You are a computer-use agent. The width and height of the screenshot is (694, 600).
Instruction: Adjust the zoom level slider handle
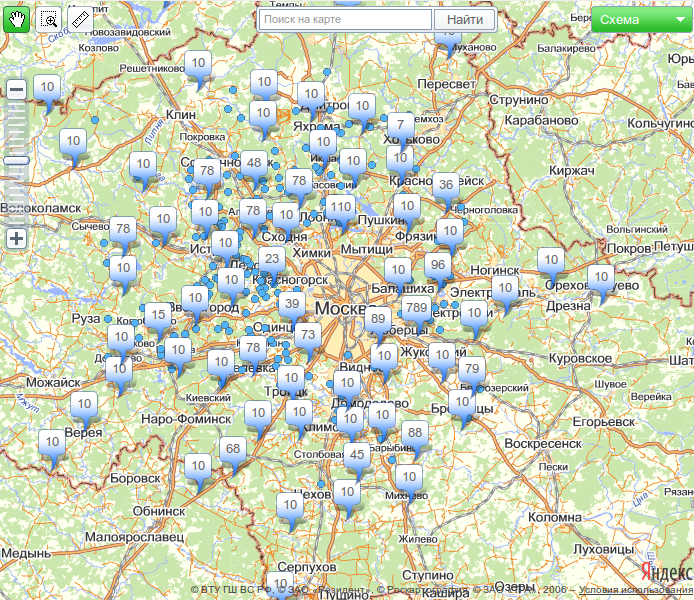(x=16, y=160)
